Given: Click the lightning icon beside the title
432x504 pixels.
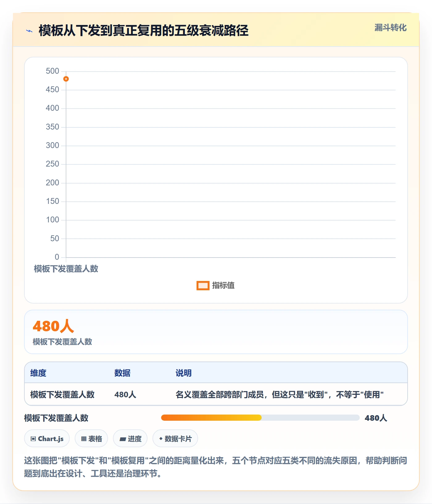Looking at the screenshot, I should (x=29, y=31).
